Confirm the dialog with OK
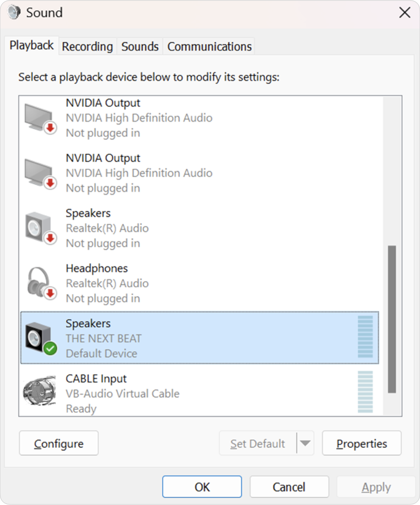Viewport: 420px width, 505px height. [202, 487]
